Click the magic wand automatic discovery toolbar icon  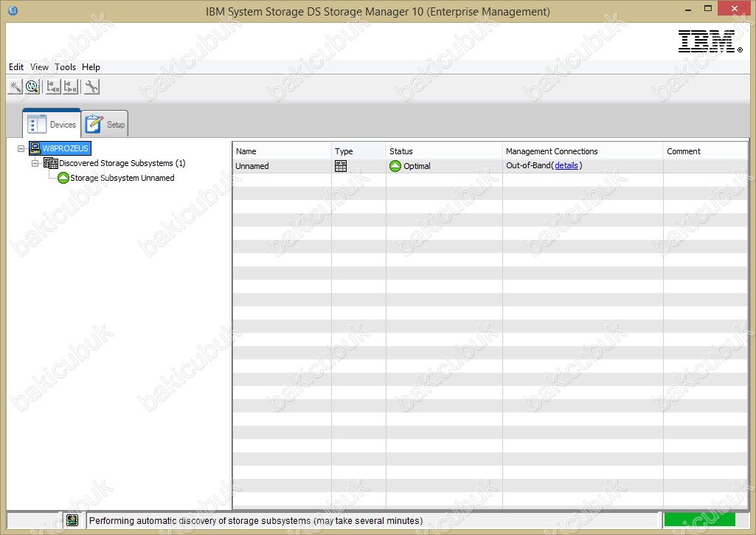(15, 87)
